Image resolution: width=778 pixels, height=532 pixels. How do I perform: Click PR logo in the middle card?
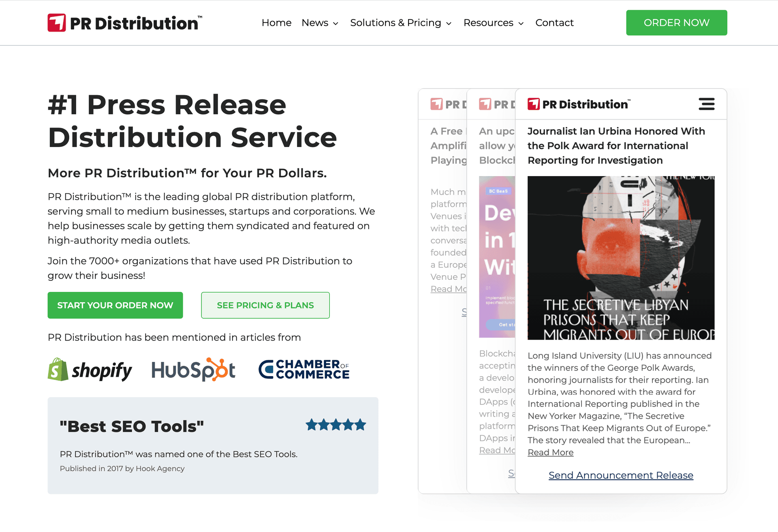click(497, 104)
